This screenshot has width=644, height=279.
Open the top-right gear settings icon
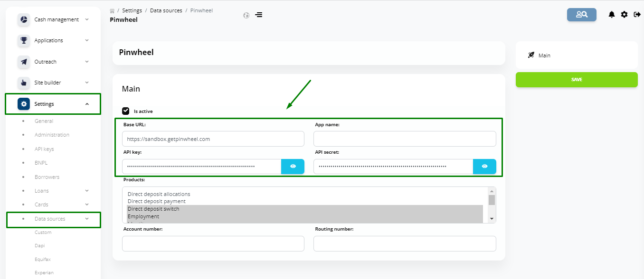[624, 15]
